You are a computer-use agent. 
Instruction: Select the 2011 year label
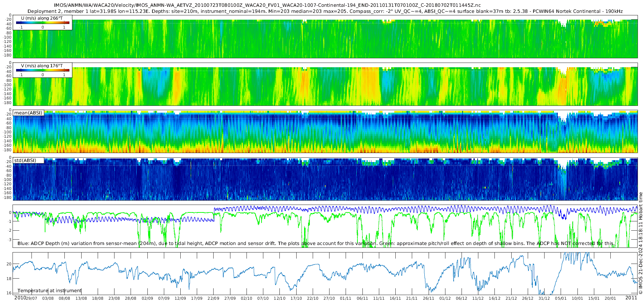pos(631,298)
